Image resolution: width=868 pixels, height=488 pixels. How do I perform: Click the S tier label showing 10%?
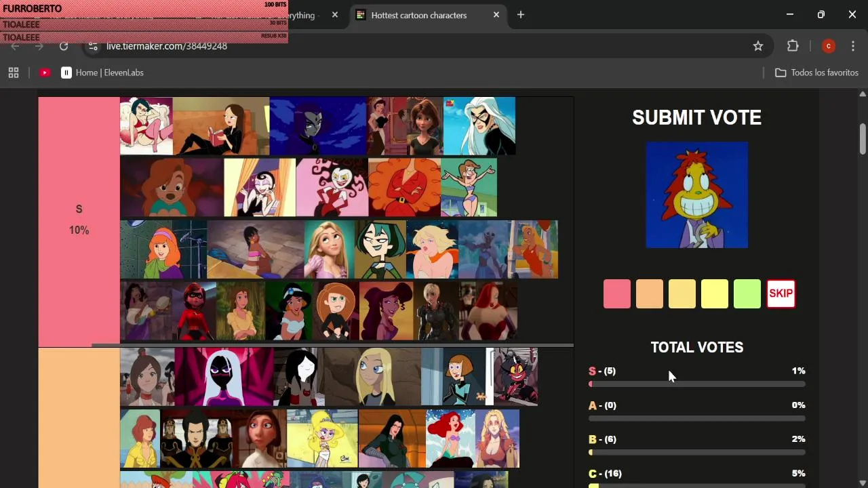pos(79,221)
